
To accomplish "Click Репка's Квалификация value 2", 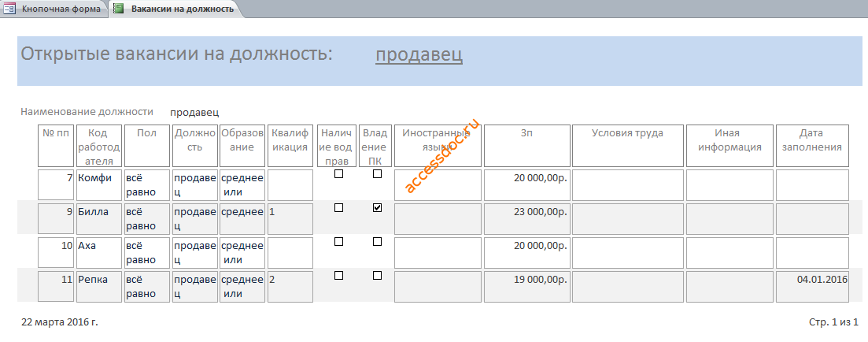I will point(290,287).
